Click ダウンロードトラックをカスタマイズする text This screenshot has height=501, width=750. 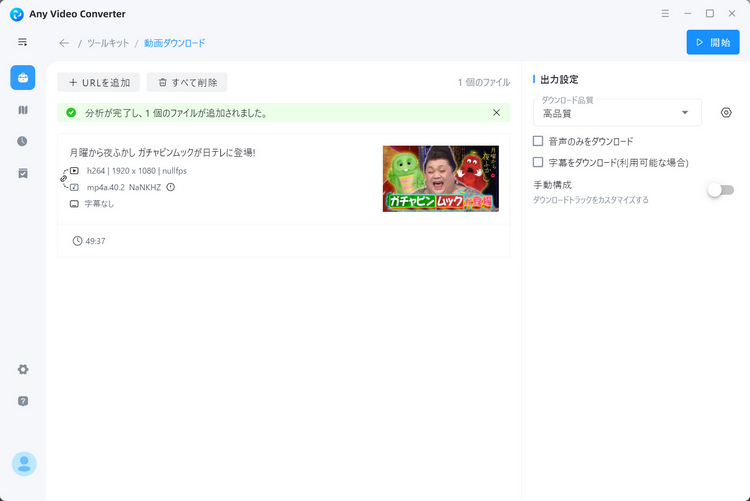click(591, 200)
